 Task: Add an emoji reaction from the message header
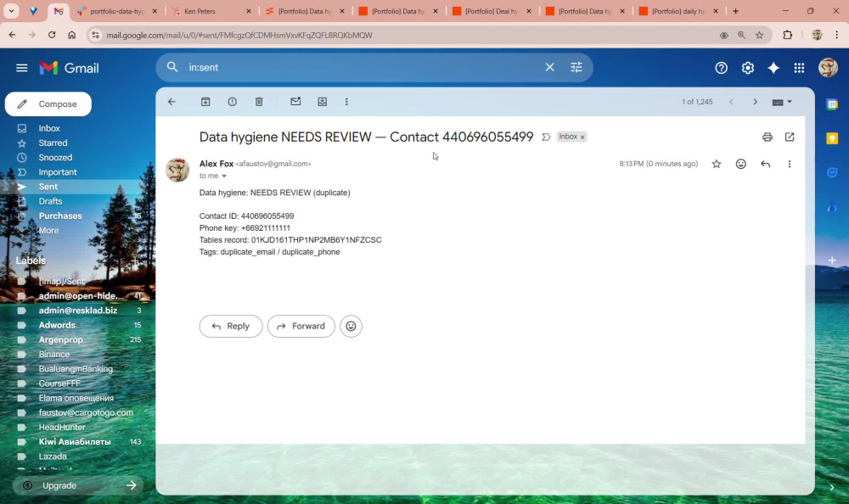(740, 164)
